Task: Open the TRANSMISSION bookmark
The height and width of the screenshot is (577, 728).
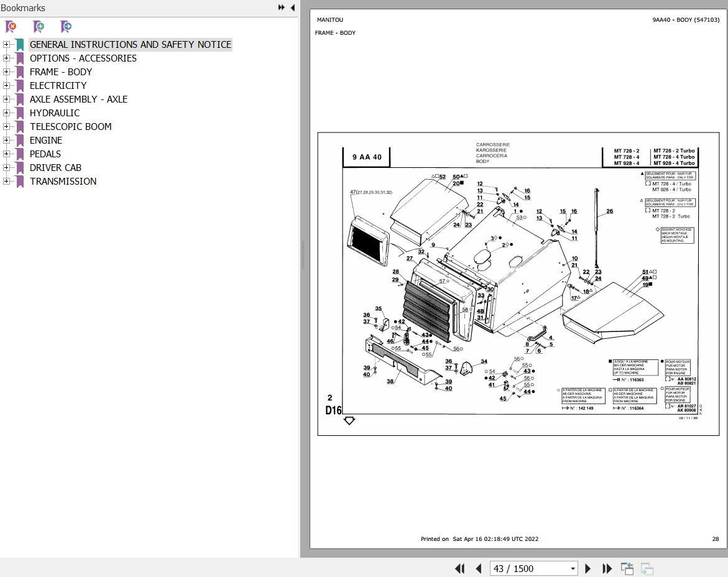Action: click(63, 182)
